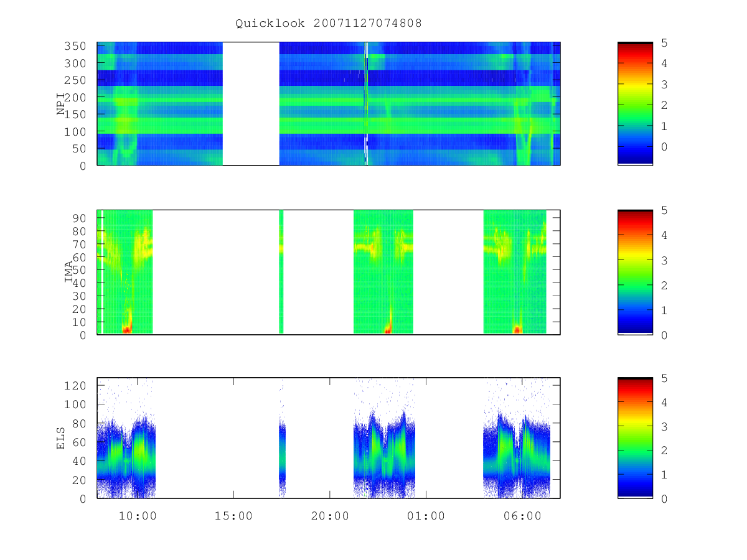747x560 pixels.
Task: Click the 15:00 time axis label
Action: click(233, 516)
